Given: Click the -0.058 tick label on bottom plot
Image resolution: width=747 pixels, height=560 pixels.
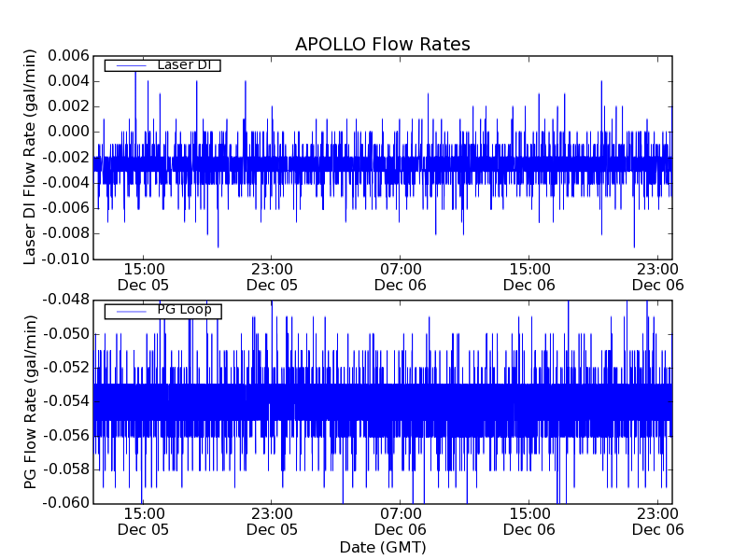Looking at the screenshot, I should (65, 469).
